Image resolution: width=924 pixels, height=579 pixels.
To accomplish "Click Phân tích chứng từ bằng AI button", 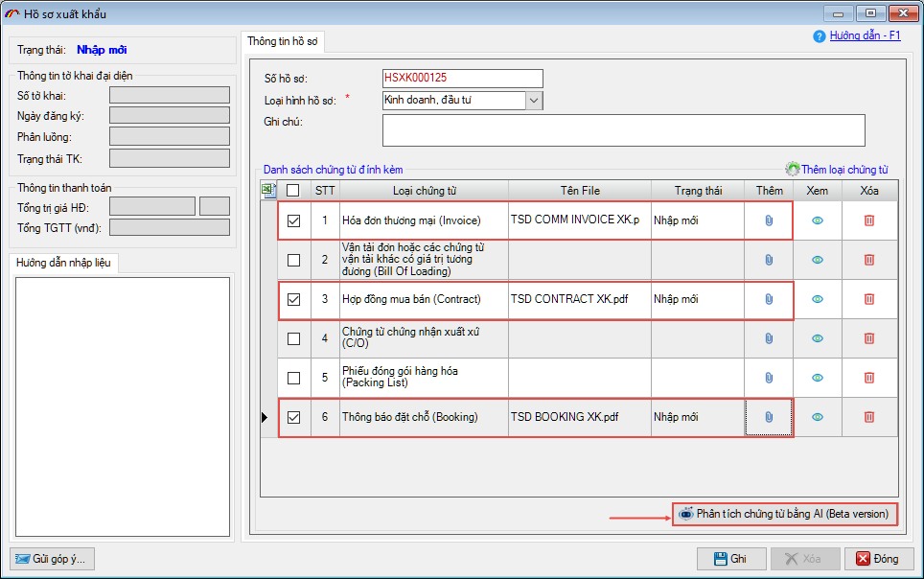I will (784, 515).
